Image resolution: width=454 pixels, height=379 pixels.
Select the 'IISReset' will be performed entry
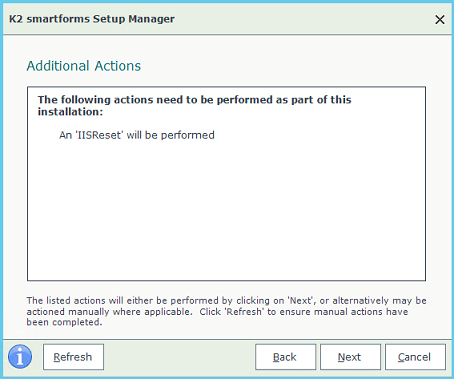tap(137, 135)
